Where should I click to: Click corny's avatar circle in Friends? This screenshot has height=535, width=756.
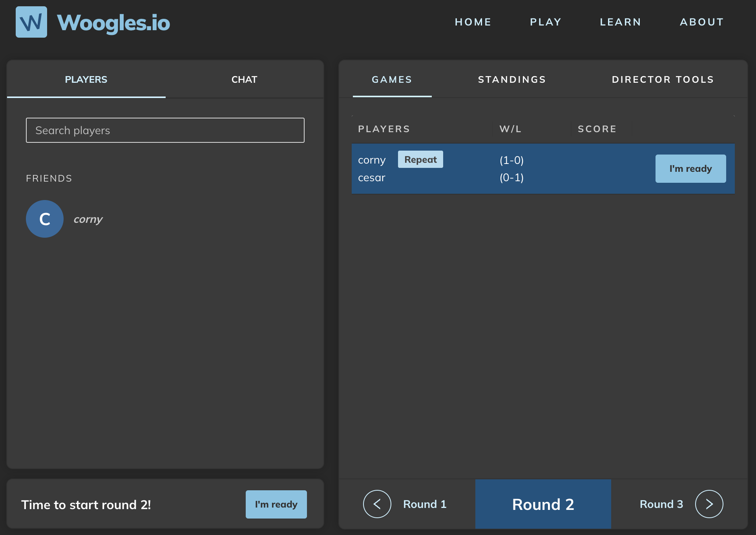(45, 219)
